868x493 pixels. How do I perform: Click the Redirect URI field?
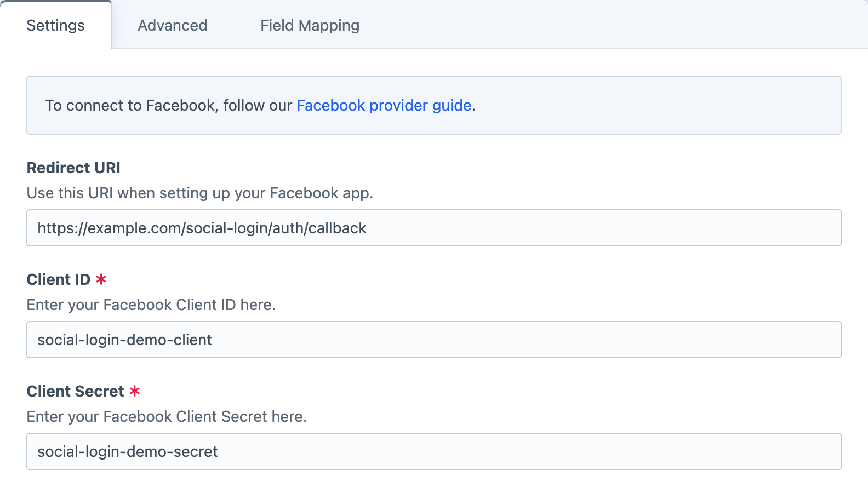434,228
